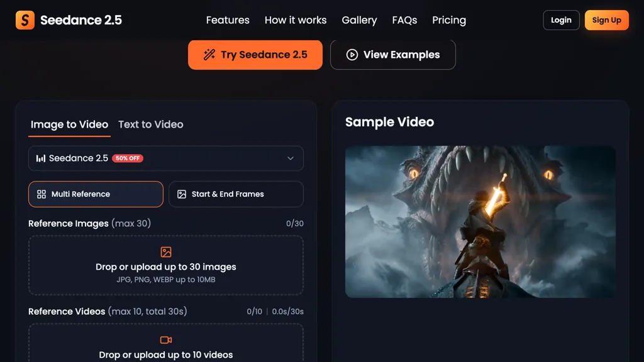Open the Gallery navigation link

click(359, 20)
